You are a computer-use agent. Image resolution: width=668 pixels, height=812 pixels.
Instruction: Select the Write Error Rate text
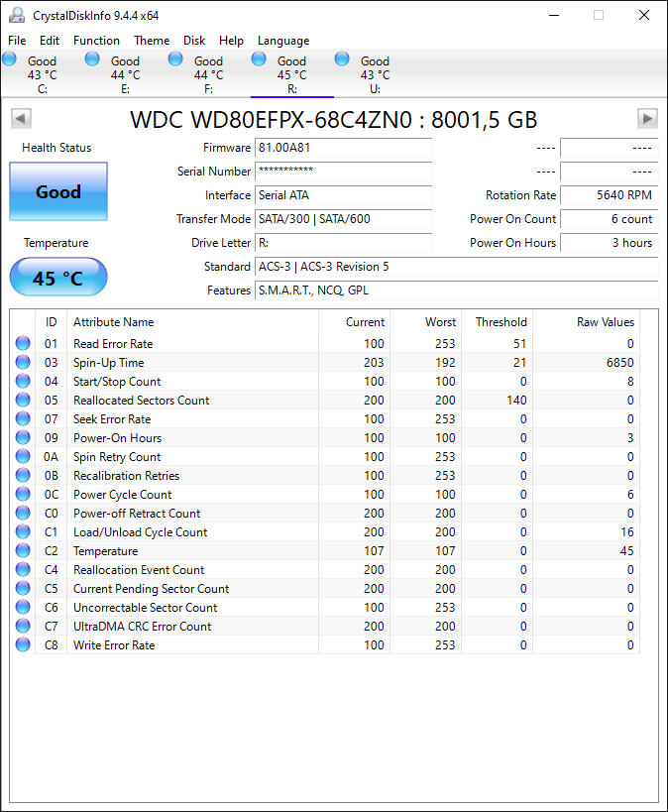coord(114,645)
